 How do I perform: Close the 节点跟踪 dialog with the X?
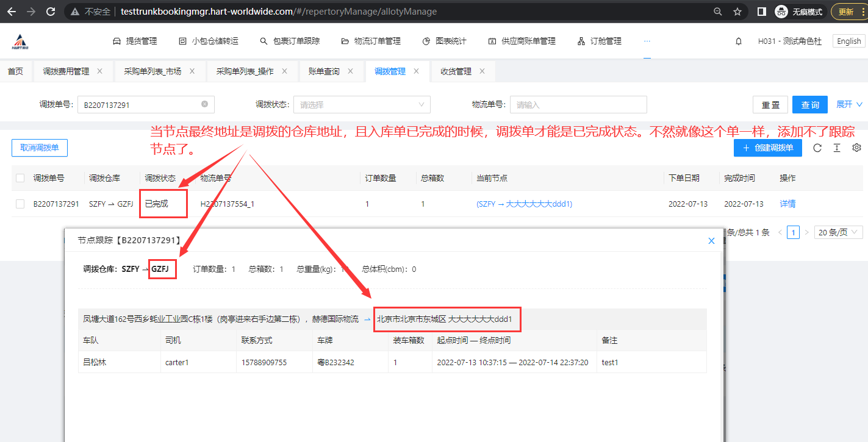[x=711, y=241]
